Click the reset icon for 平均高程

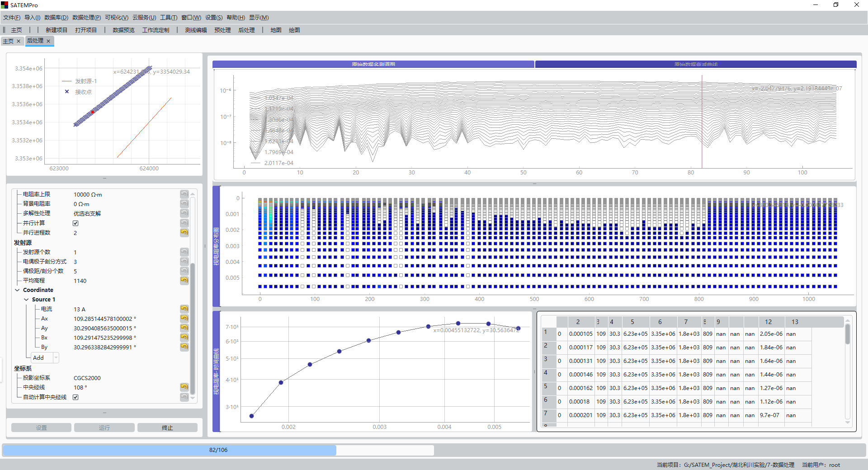(x=184, y=280)
